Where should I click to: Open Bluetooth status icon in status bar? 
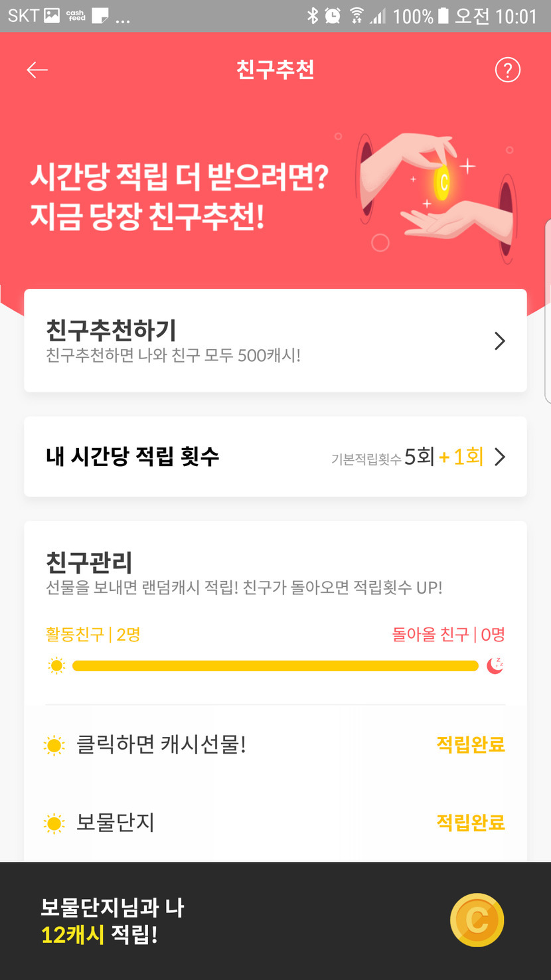click(x=313, y=16)
